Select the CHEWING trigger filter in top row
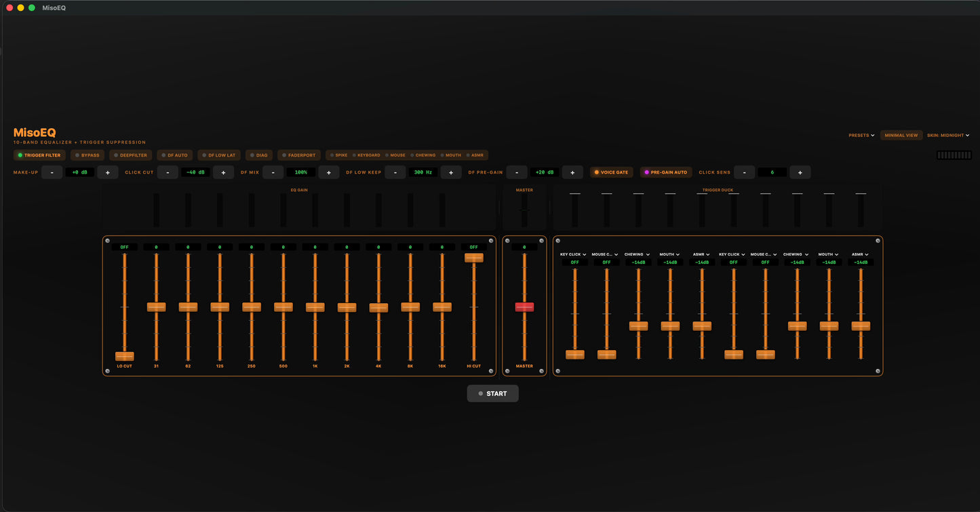980x512 pixels. [x=423, y=155]
